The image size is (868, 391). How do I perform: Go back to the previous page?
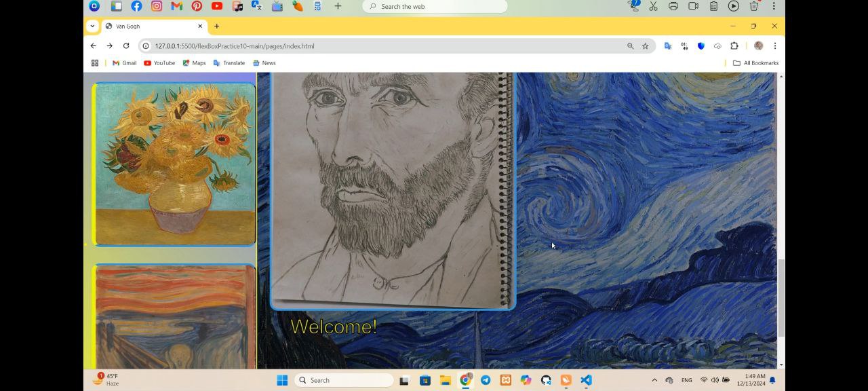coord(94,46)
